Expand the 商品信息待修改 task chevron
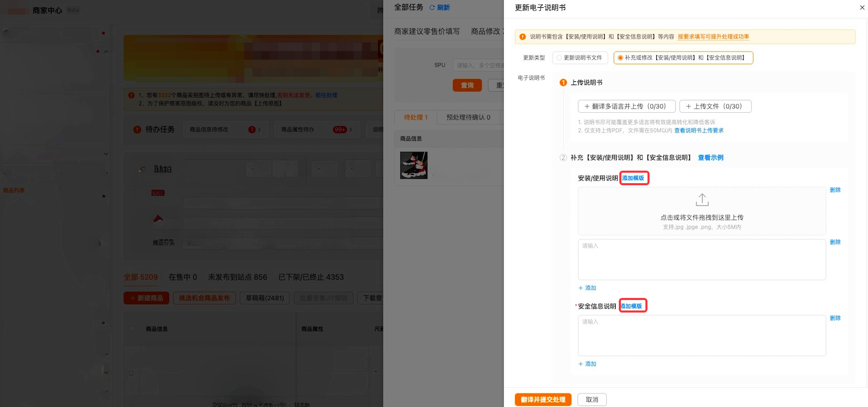The image size is (868, 407). pyautogui.click(x=259, y=130)
